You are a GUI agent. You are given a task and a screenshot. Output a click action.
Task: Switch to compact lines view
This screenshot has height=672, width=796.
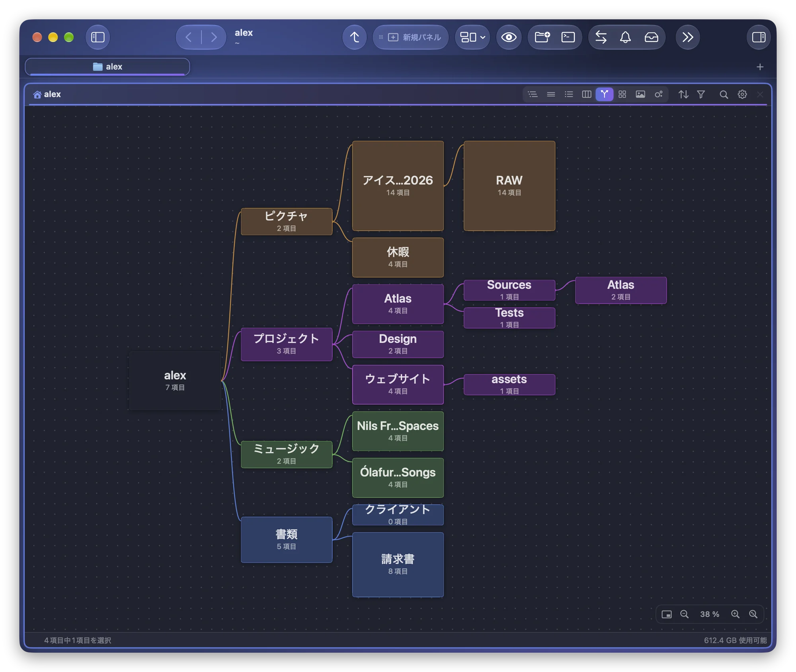click(551, 94)
